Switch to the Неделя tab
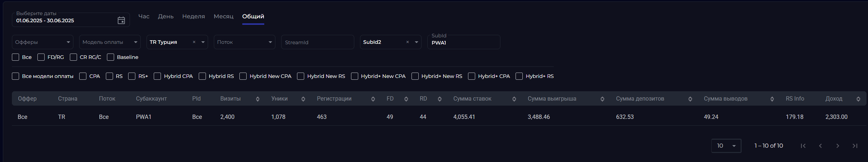868x162 pixels. pos(193,17)
